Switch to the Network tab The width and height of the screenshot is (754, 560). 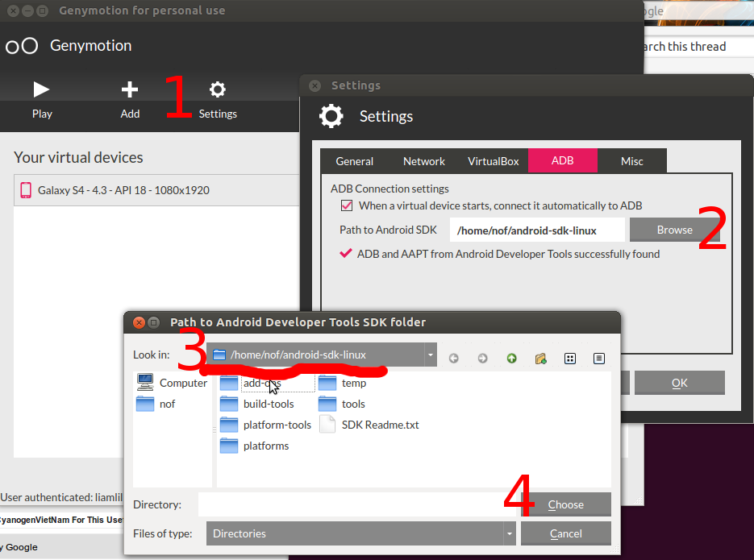(x=423, y=161)
